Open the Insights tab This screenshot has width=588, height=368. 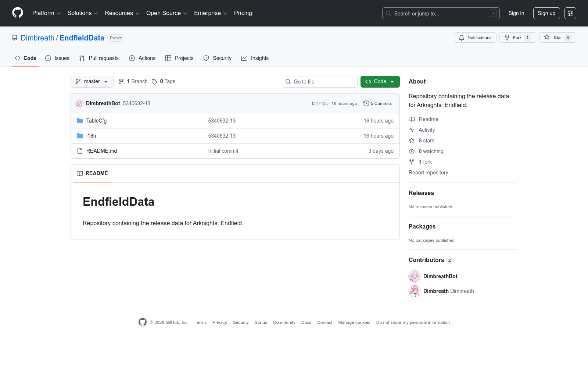(x=255, y=58)
